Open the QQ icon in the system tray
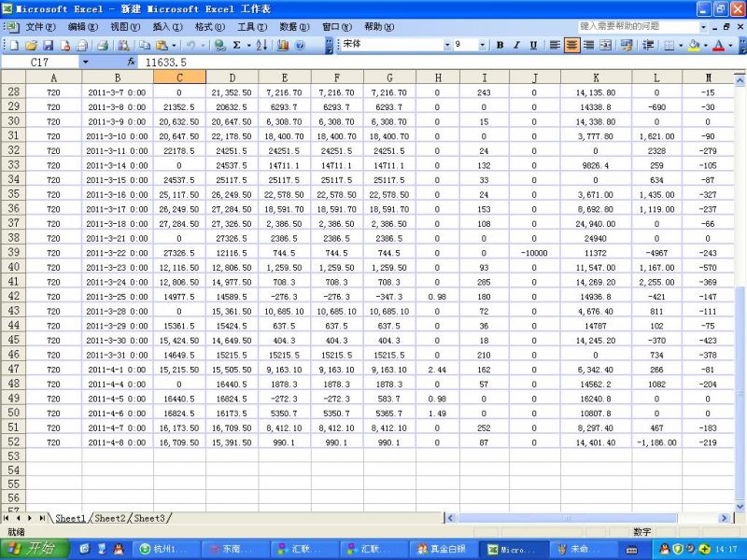This screenshot has height=560, width=747. point(665,549)
